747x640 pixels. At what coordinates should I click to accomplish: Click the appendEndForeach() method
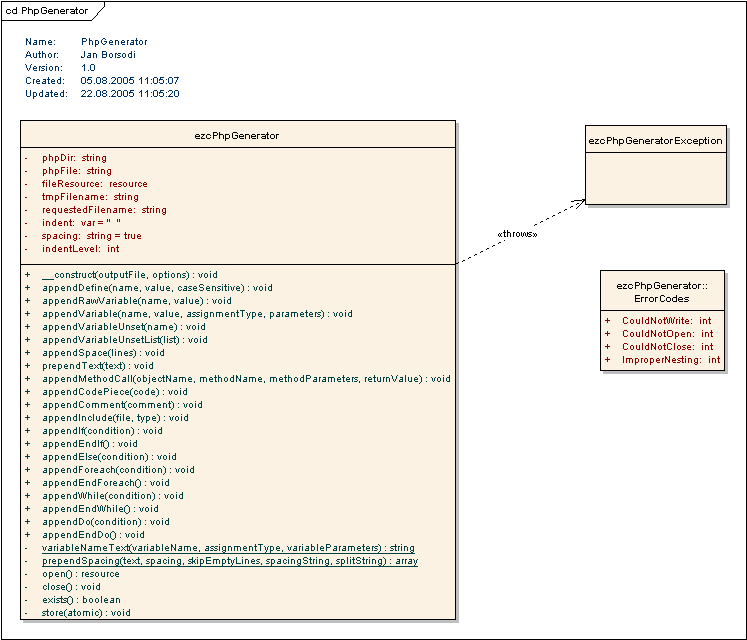tap(106, 483)
